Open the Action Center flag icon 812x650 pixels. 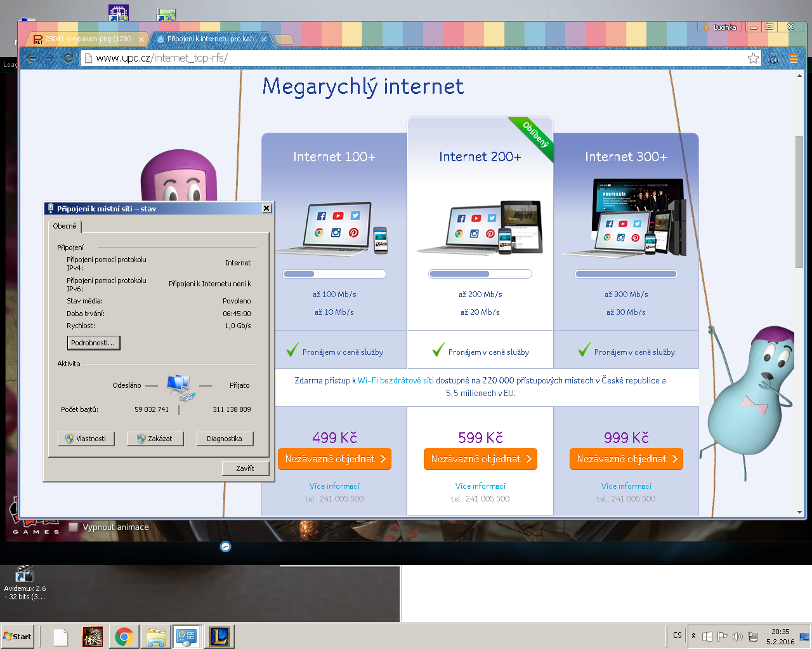(x=722, y=636)
